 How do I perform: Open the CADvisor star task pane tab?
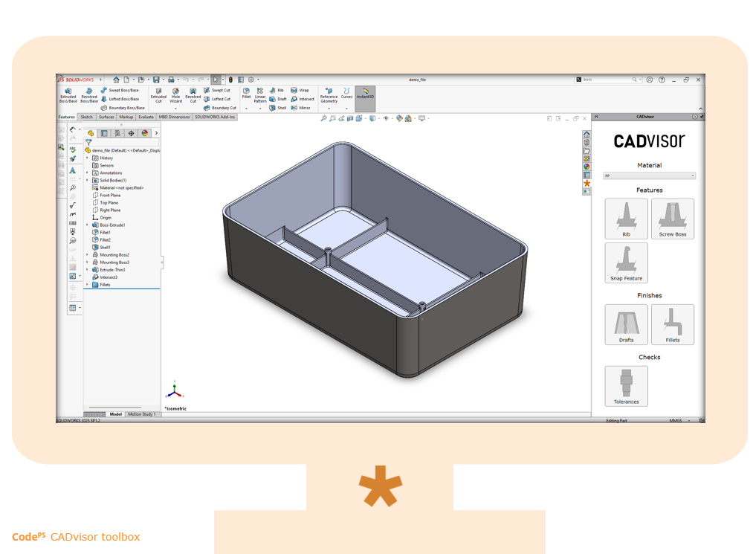tap(587, 183)
